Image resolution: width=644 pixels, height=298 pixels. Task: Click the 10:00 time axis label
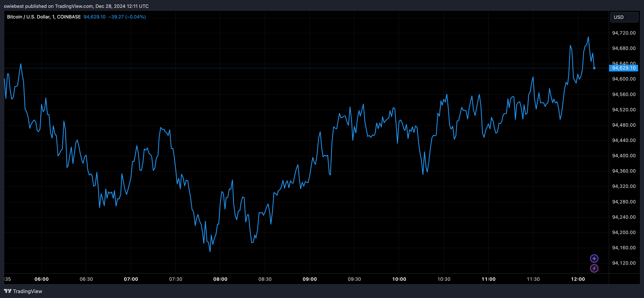399,279
